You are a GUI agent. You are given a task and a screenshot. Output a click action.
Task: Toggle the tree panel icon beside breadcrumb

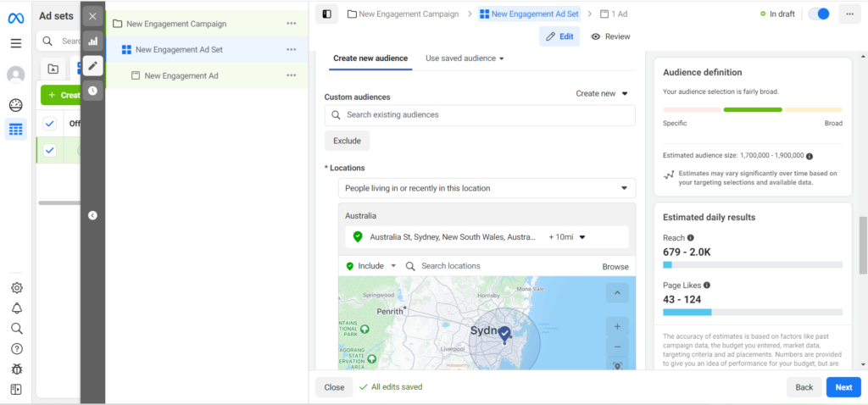pyautogui.click(x=326, y=14)
